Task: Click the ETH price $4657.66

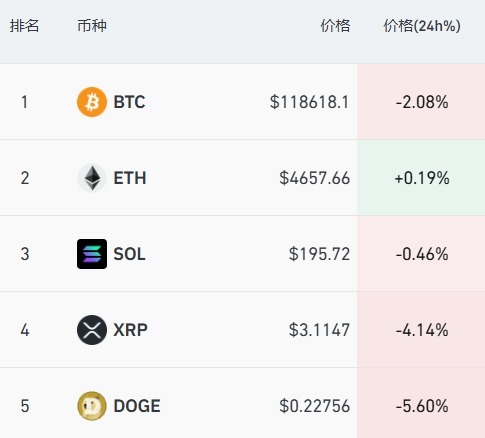Action: (x=315, y=178)
